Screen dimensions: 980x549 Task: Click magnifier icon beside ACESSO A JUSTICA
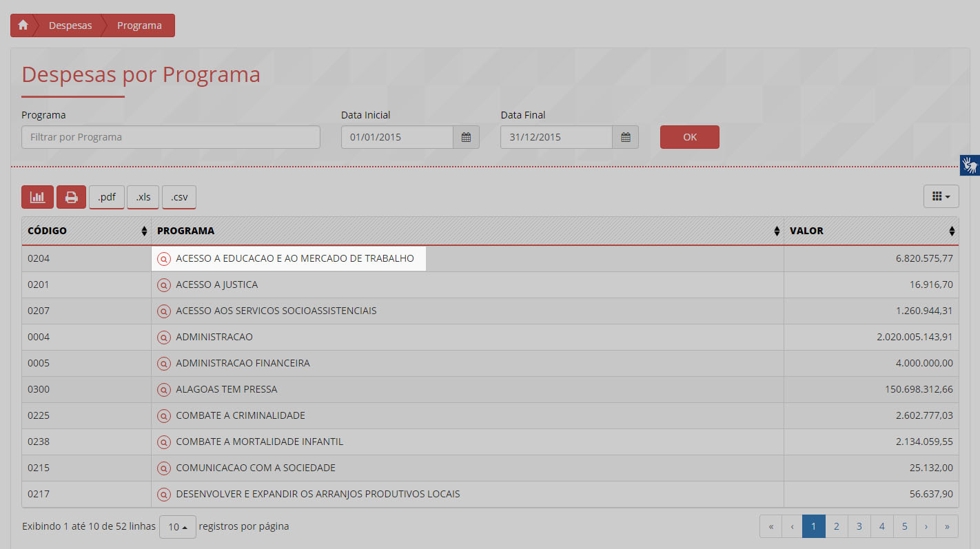point(163,285)
